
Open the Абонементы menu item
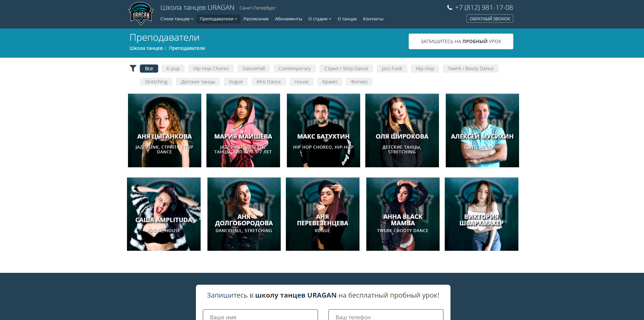289,19
